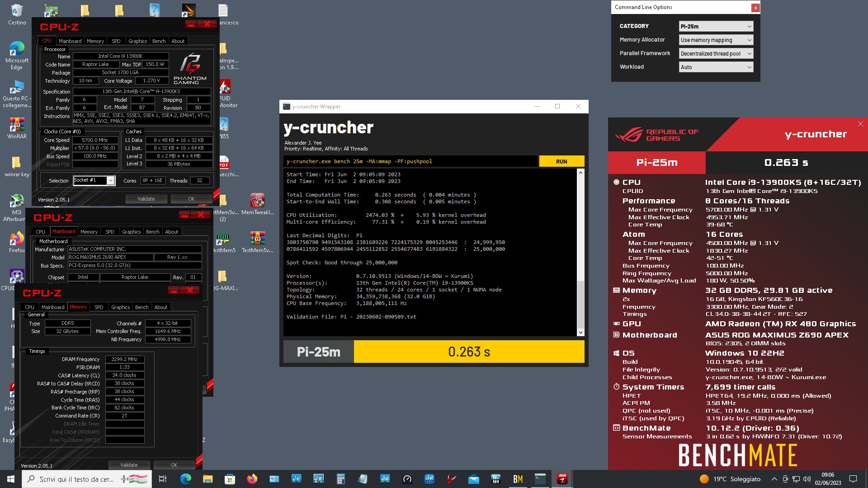The width and height of the screenshot is (868, 488).
Task: Switch to the Mainboard tab in the top CPU-Z window
Action: point(70,41)
